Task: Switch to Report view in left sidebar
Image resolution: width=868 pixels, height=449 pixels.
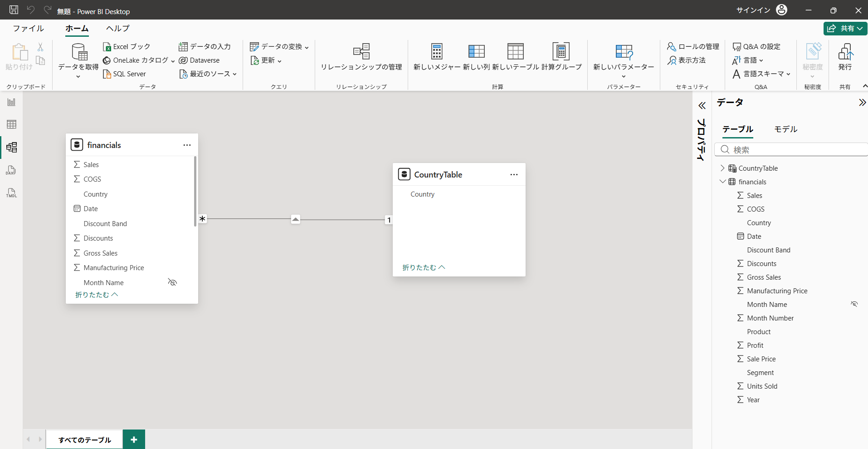Action: pos(11,102)
